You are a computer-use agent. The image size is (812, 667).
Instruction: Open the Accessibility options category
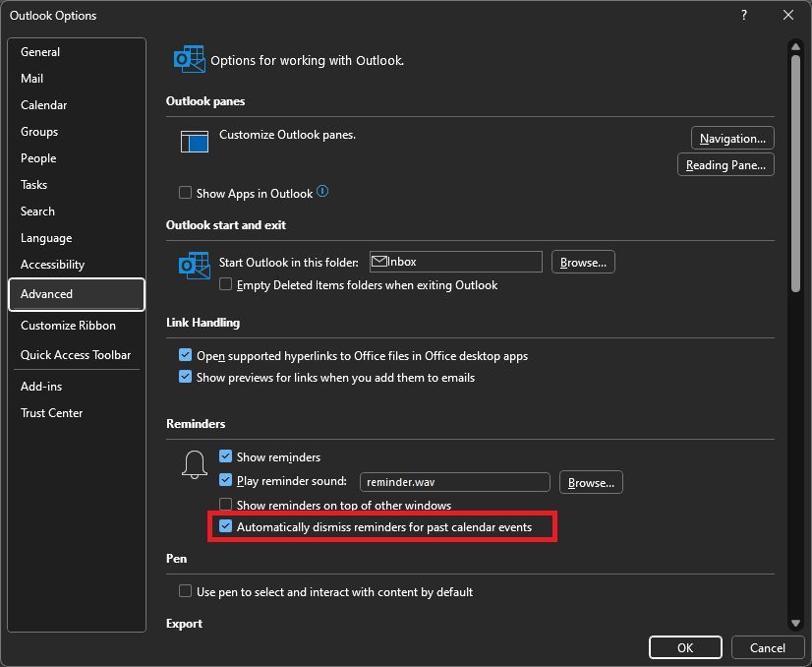pyautogui.click(x=77, y=265)
